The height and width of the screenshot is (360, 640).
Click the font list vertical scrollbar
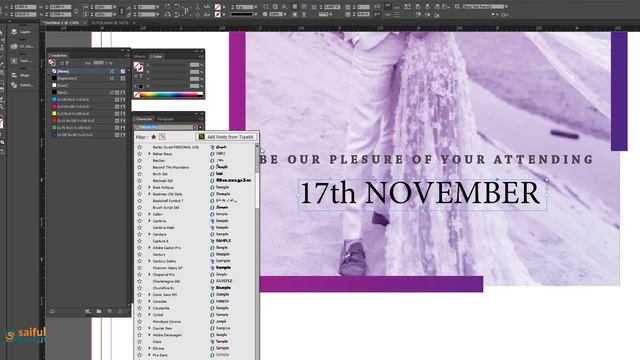pyautogui.click(x=257, y=251)
